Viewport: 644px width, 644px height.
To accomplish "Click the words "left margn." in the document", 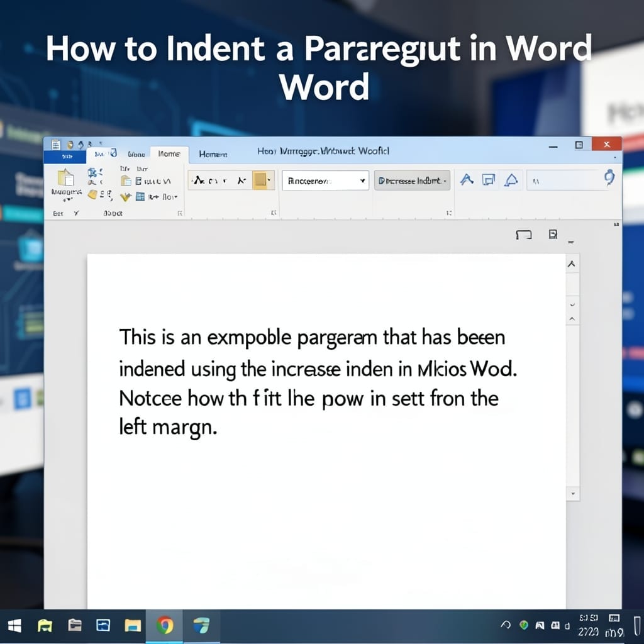I will (x=167, y=427).
